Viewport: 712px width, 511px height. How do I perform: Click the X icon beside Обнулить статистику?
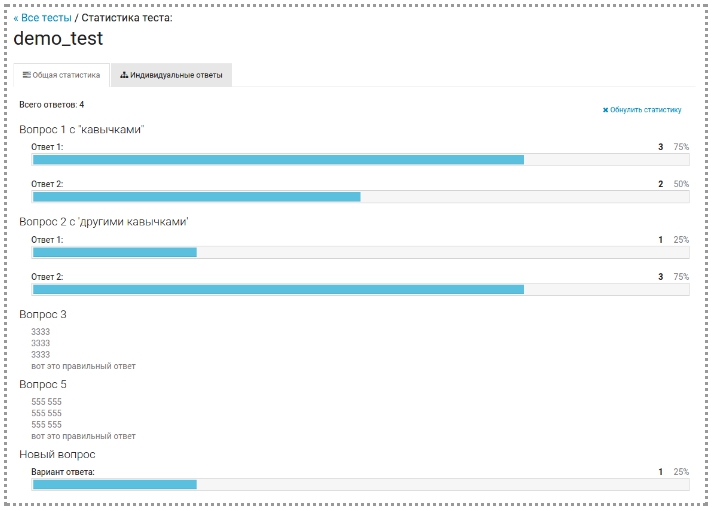(606, 110)
